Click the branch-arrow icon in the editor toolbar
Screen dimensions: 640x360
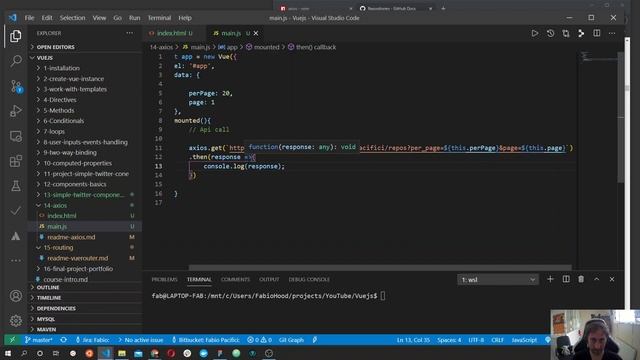pyautogui.click(x=581, y=33)
